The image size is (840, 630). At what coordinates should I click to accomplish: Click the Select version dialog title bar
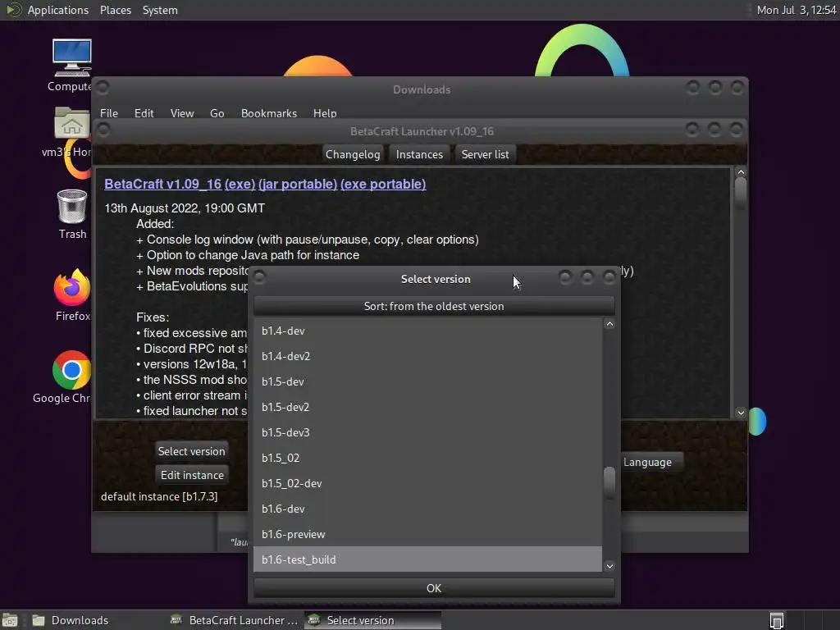(x=436, y=279)
